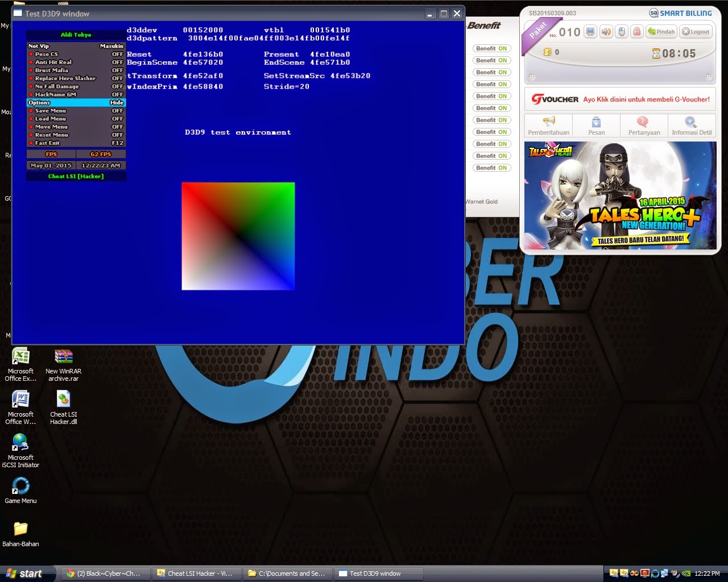Image resolution: width=728 pixels, height=582 pixels.
Task: Open the Pesan messages section
Action: [x=596, y=126]
